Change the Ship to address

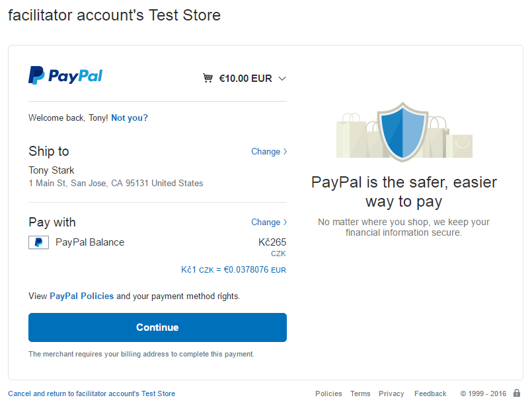[266, 152]
